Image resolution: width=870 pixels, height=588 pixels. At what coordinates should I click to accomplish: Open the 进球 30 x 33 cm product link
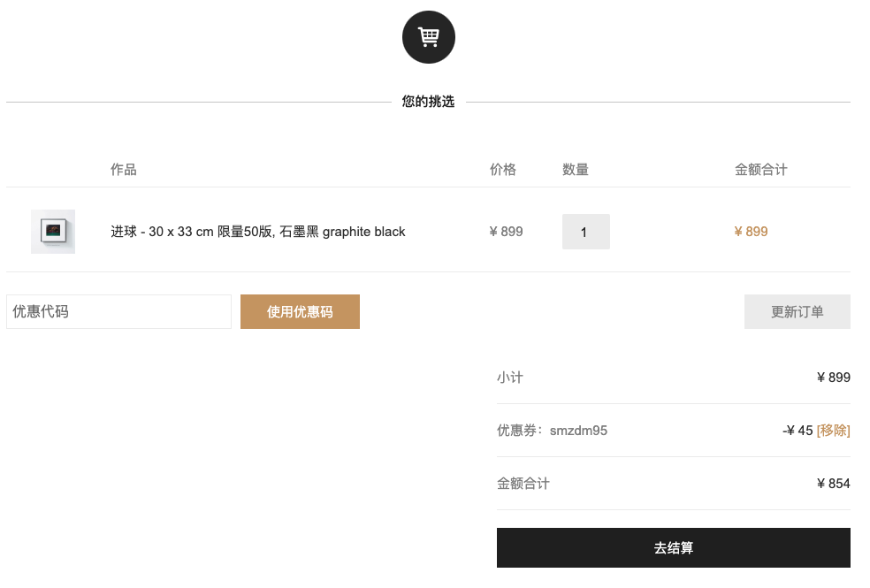coord(258,232)
